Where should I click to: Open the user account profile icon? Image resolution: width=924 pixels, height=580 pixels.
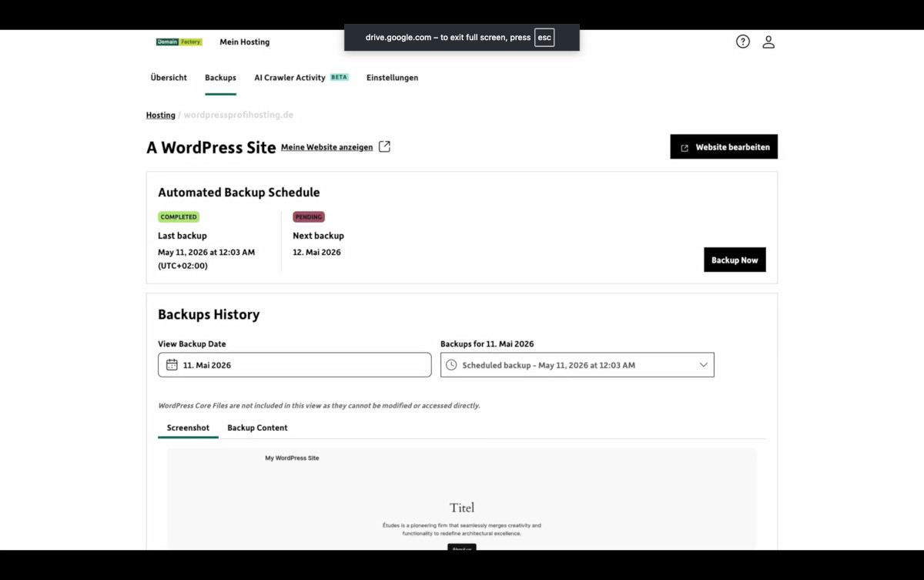[x=768, y=42]
